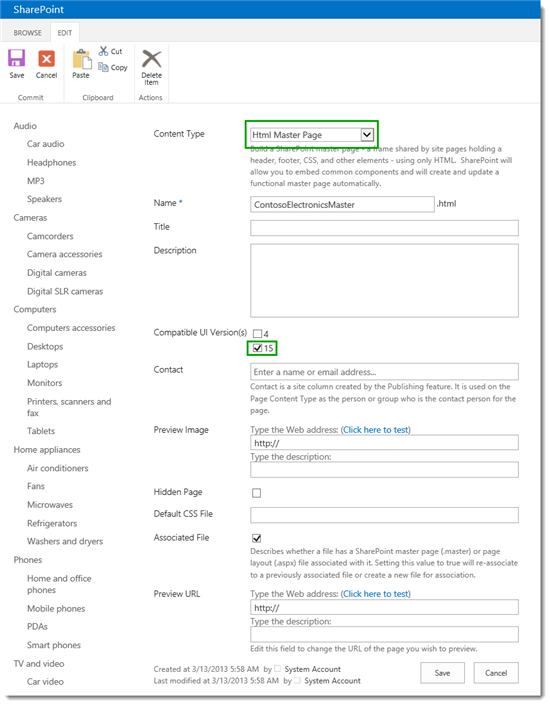Click inside the Description text area
Screen dimensions: 550x705
385,281
